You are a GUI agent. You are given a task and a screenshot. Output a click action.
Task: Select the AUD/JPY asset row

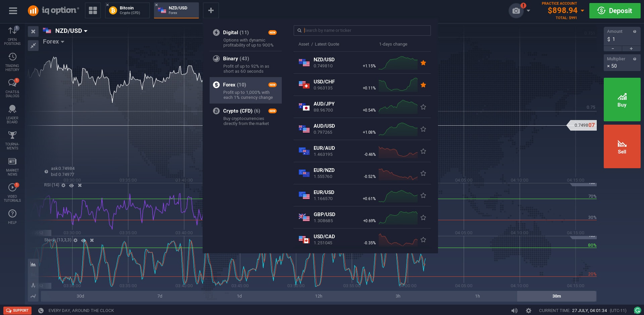pos(362,107)
